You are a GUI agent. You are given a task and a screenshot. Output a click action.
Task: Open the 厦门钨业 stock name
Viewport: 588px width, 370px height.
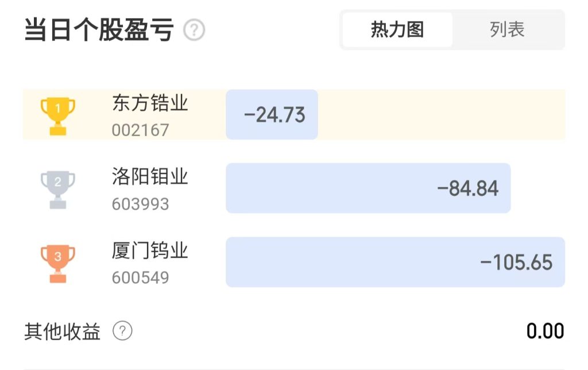coord(150,251)
